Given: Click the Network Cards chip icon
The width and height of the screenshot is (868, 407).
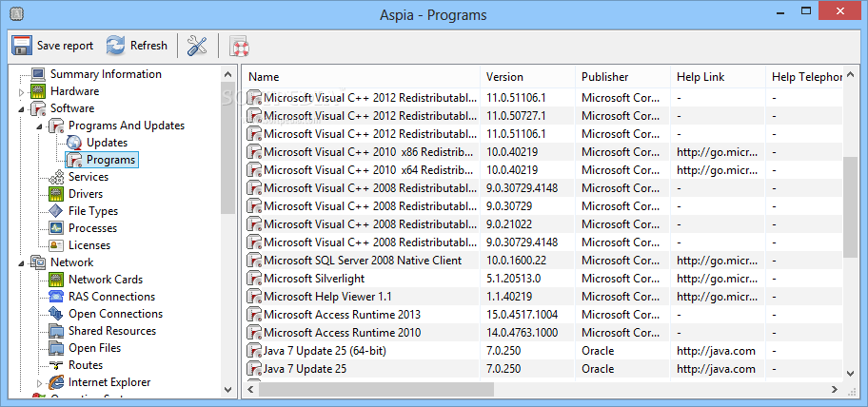Looking at the screenshot, I should pos(56,280).
